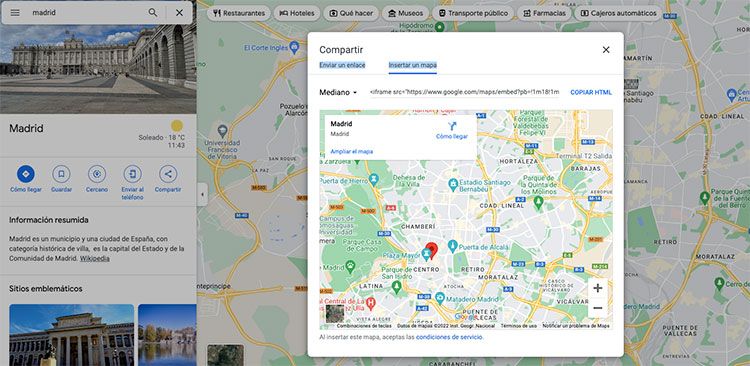Click Matadero Madrid marker icon

tap(440, 299)
